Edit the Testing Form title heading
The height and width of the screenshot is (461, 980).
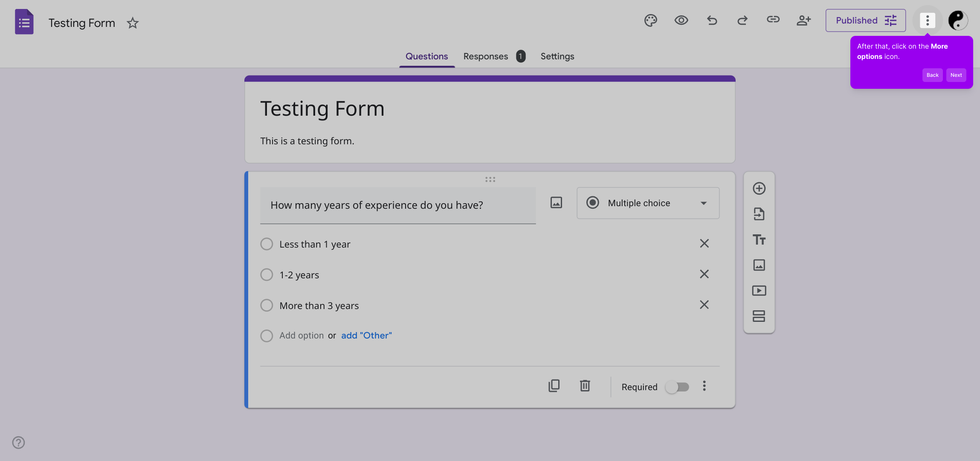322,108
